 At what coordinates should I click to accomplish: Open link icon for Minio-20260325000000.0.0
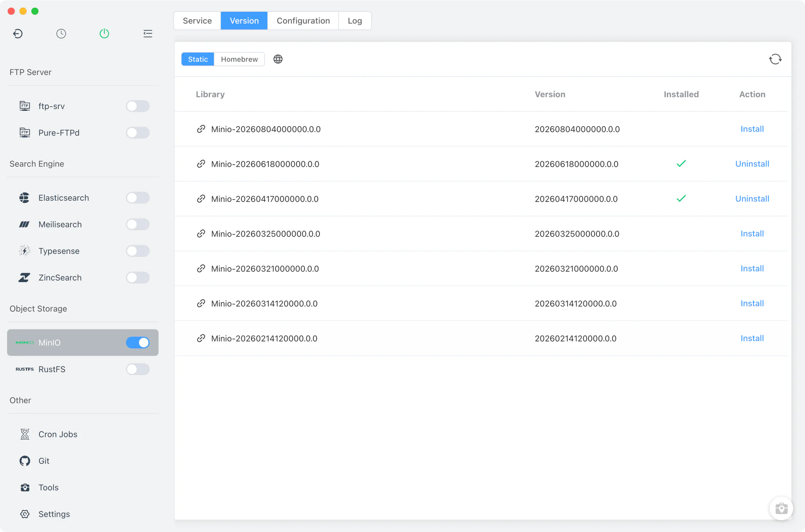tap(201, 234)
